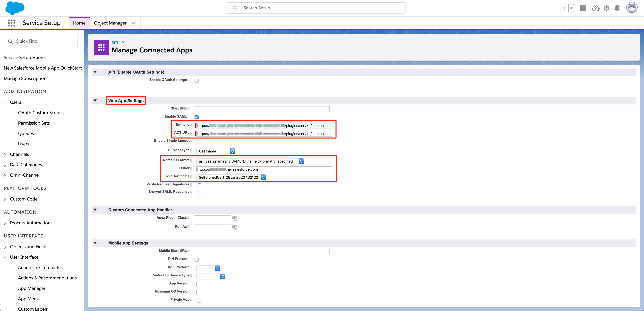
Task: Open the user profile avatar
Action: pyautogui.click(x=632, y=8)
